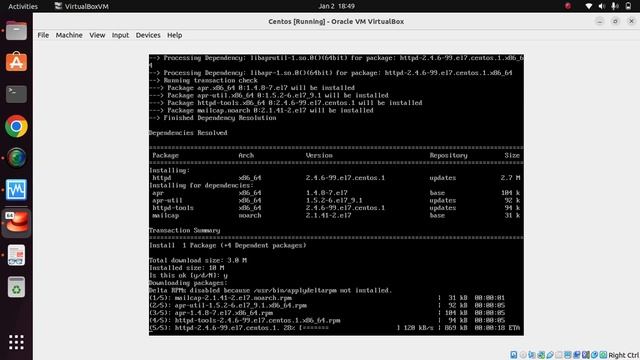Click the Activities button
Viewport: 640px width, 360px height.
23,6
